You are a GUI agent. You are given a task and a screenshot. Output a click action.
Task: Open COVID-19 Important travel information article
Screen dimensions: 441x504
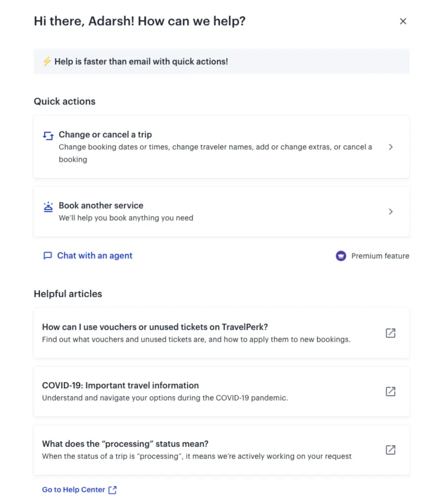(121, 385)
